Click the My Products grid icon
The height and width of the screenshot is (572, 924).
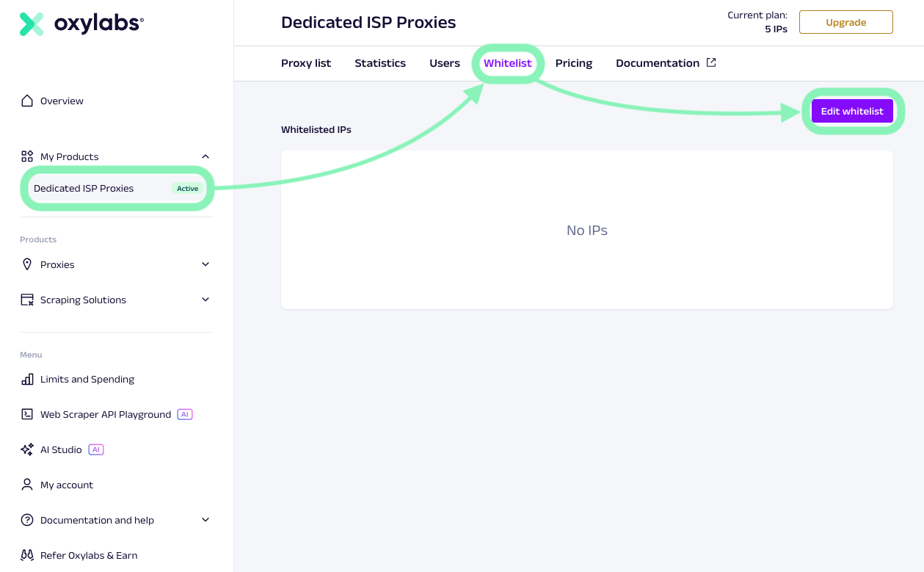click(27, 156)
